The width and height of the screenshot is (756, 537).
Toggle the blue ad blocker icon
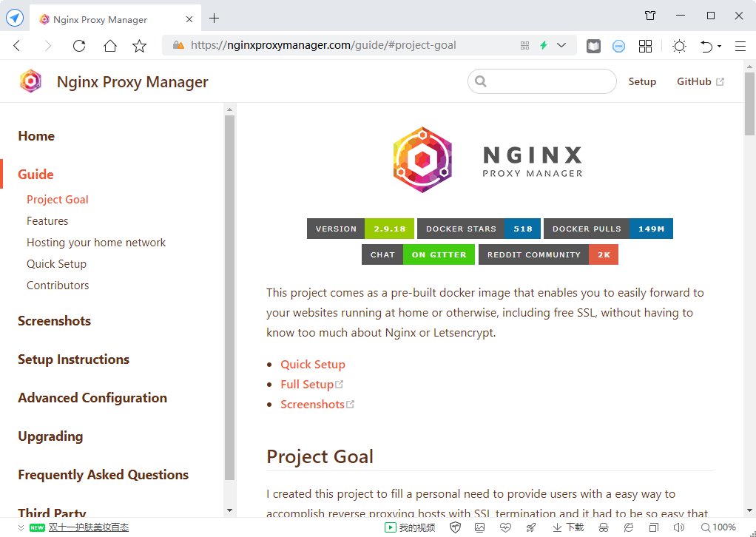(x=618, y=45)
